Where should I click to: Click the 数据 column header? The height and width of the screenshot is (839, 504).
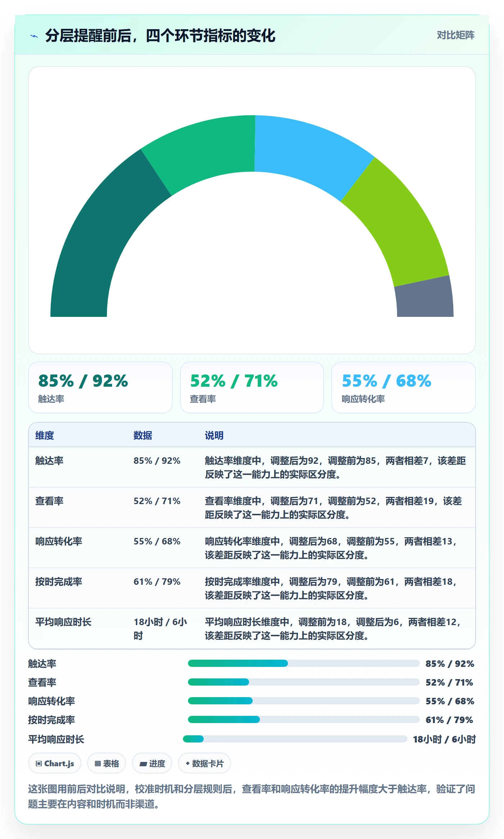click(x=143, y=435)
